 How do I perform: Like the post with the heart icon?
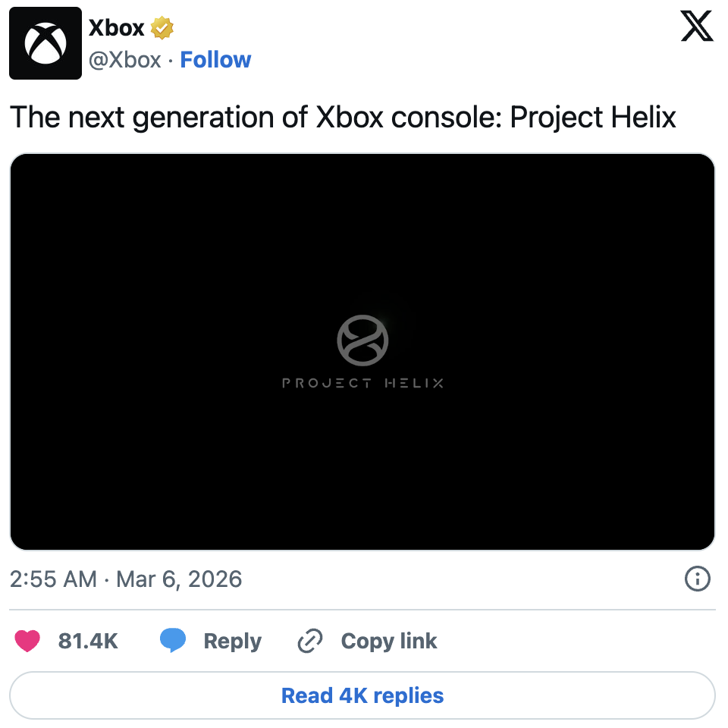tap(27, 641)
